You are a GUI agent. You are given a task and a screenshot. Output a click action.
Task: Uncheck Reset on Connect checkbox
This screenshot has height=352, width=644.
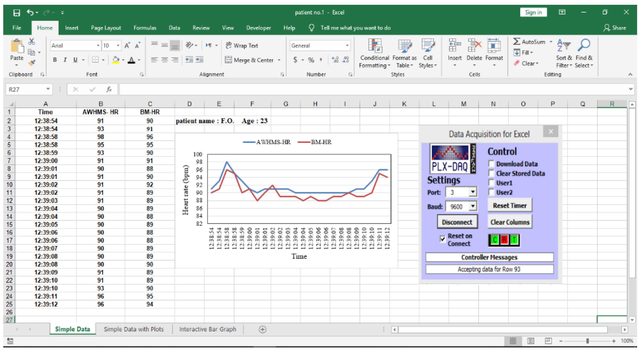click(443, 239)
